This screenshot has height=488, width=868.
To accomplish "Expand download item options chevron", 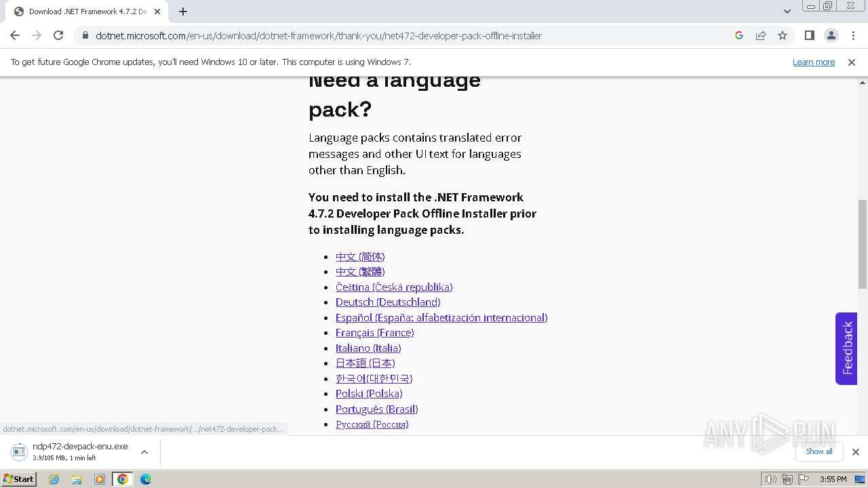I will click(x=144, y=452).
